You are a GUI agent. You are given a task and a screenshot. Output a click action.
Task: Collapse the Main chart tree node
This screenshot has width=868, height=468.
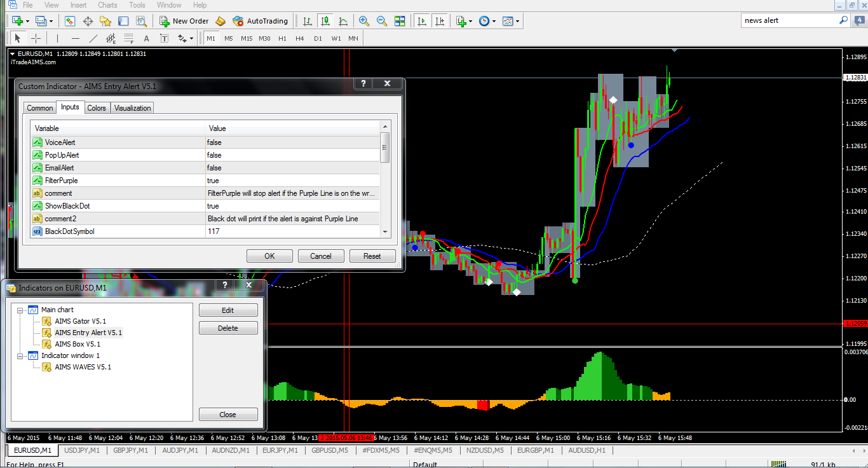point(20,310)
